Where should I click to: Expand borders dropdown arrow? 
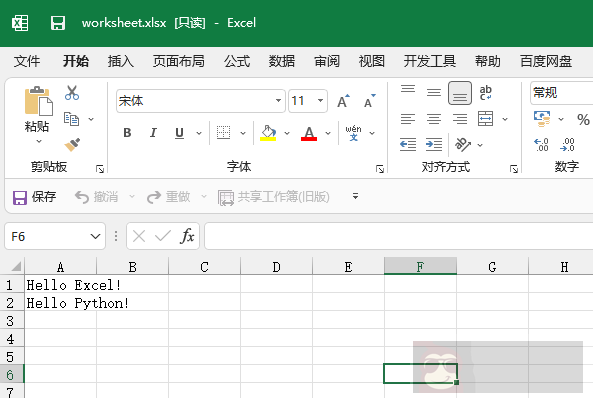[x=243, y=133]
